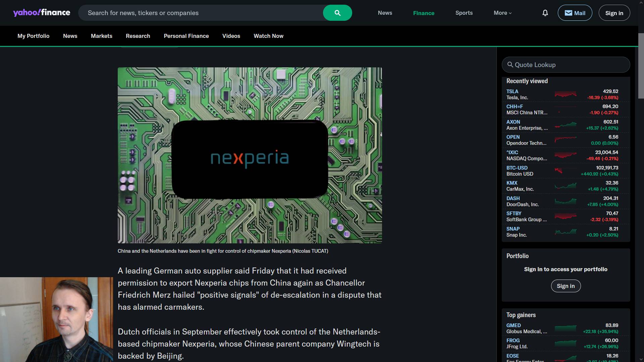Expand the More navigation menu
The image size is (644, 362).
(502, 13)
